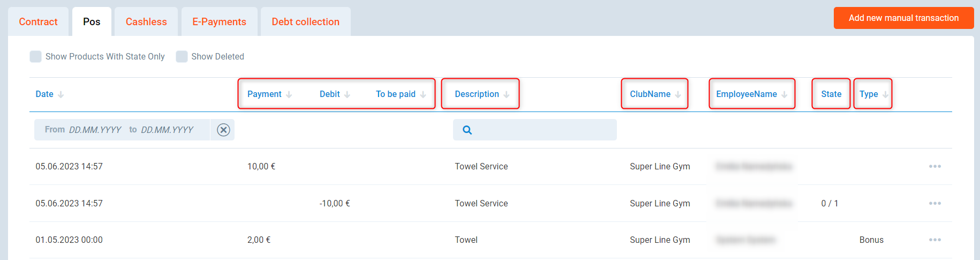Screen dimensions: 980x260
Task: Sort by the EmployeeName column
Action: point(746,94)
